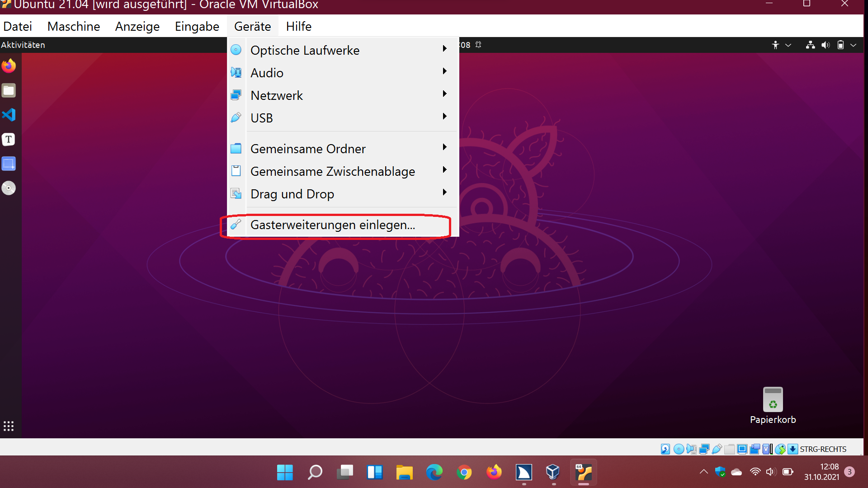
Task: Expand the Drag und Drop submenu
Action: [343, 194]
